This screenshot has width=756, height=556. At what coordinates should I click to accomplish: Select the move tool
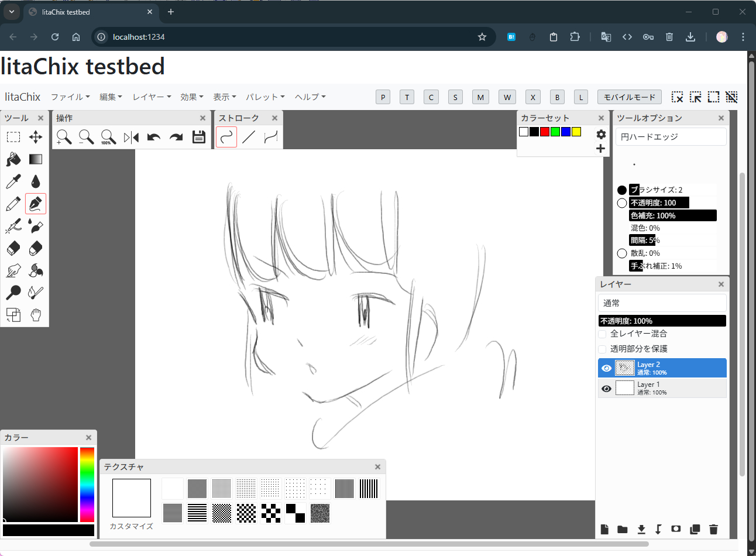pyautogui.click(x=36, y=137)
